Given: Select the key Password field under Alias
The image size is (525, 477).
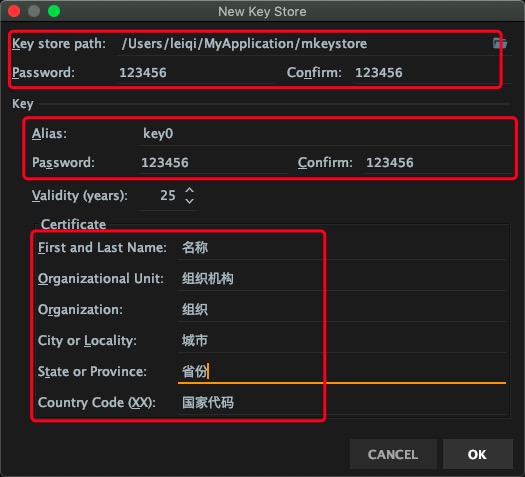Looking at the screenshot, I should 213,163.
